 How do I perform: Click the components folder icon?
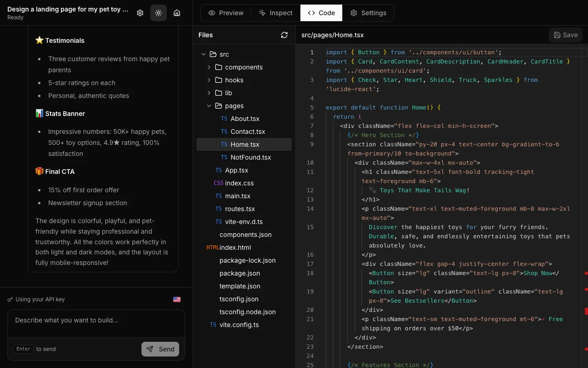tap(218, 67)
